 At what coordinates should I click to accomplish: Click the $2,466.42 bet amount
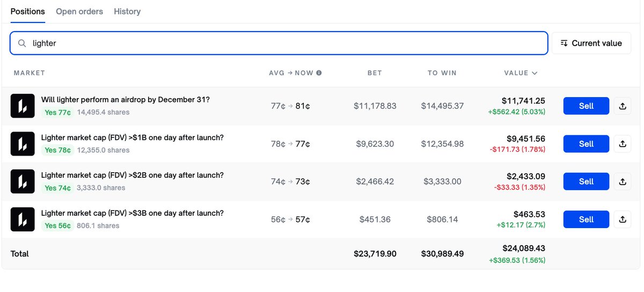pos(375,181)
